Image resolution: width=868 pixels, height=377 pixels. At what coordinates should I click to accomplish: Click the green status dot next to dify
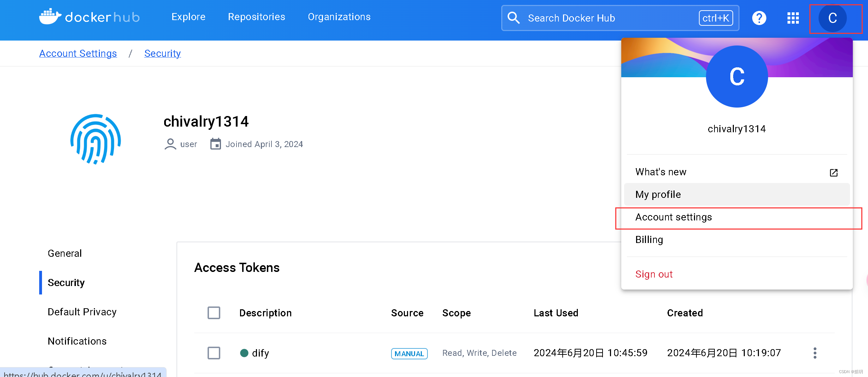point(244,353)
